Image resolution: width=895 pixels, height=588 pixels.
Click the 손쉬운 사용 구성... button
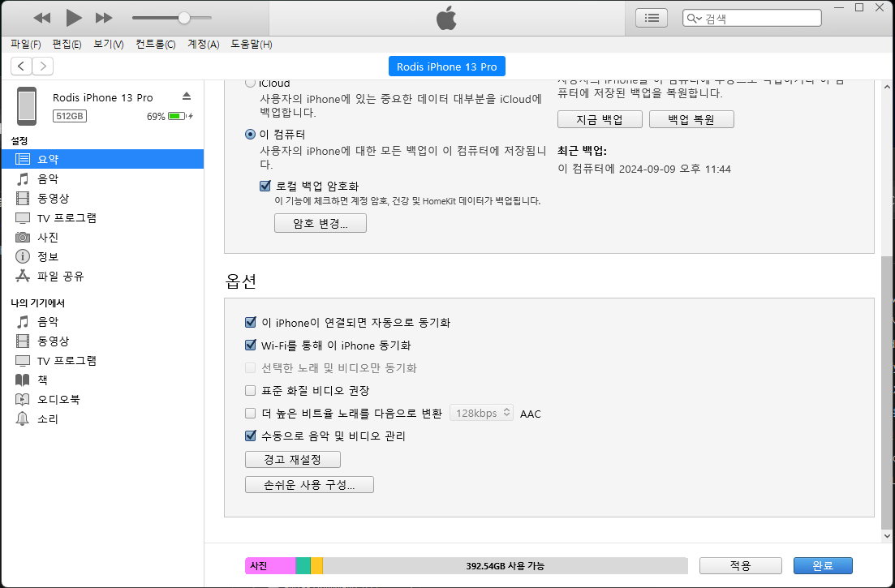click(309, 485)
